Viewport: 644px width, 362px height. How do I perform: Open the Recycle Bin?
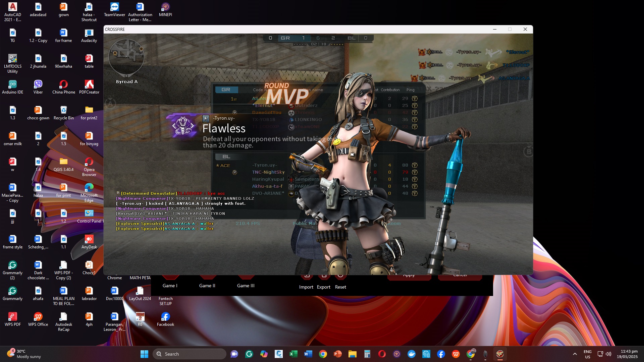pyautogui.click(x=63, y=113)
